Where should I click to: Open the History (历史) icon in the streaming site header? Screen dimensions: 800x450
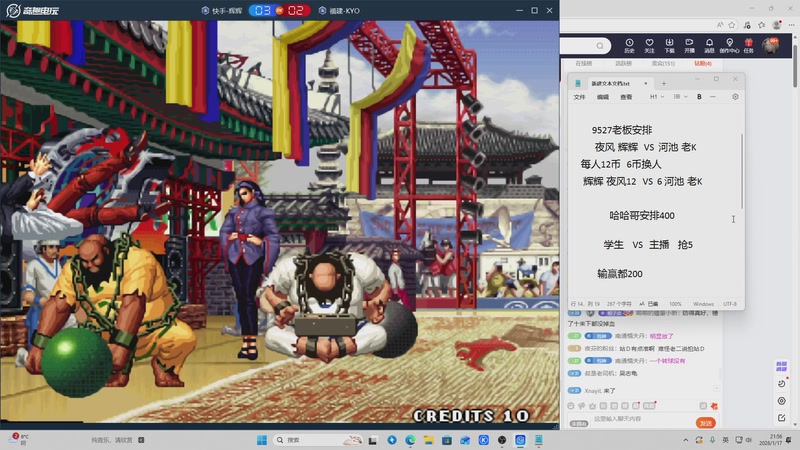pos(629,45)
